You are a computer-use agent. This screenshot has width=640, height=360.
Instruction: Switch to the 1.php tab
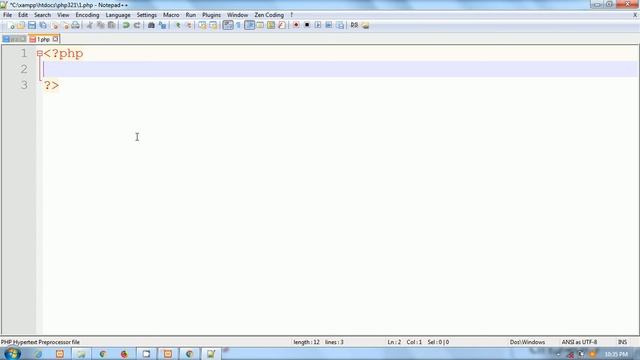click(x=43, y=39)
